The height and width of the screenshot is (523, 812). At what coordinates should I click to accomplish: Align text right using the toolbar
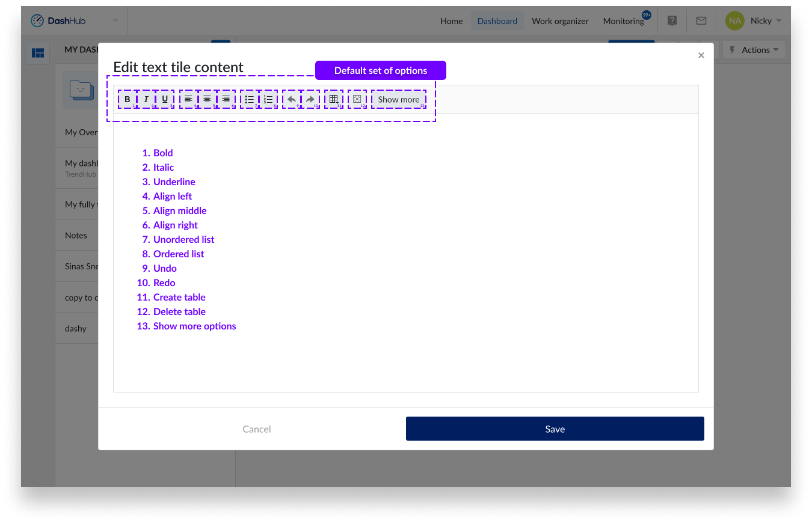(226, 99)
